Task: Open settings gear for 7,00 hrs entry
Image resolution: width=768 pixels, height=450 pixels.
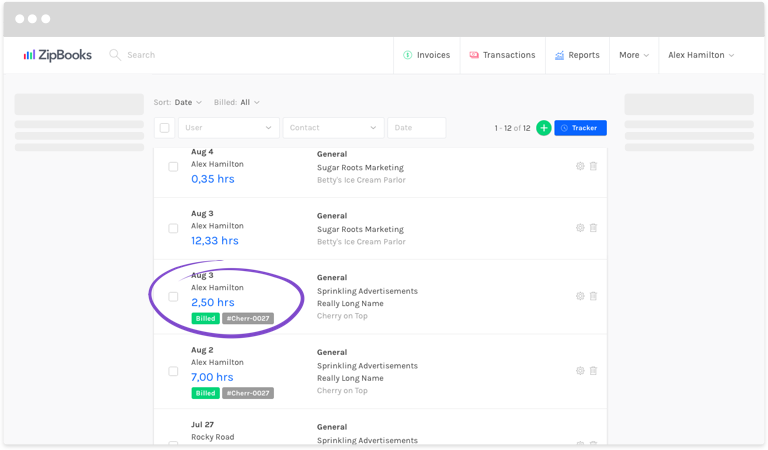Action: (580, 371)
